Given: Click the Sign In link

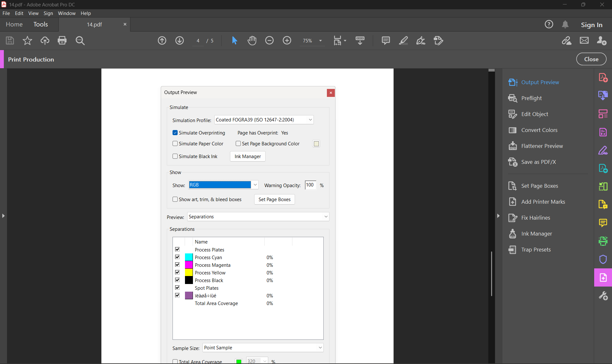Looking at the screenshot, I should point(592,25).
